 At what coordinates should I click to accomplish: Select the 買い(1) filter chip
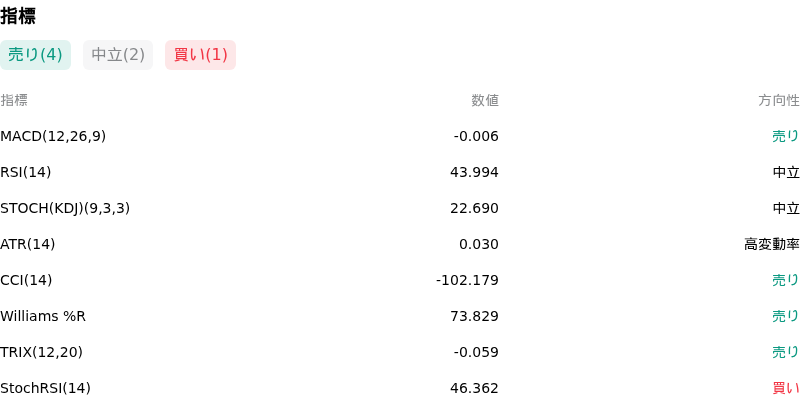201,55
